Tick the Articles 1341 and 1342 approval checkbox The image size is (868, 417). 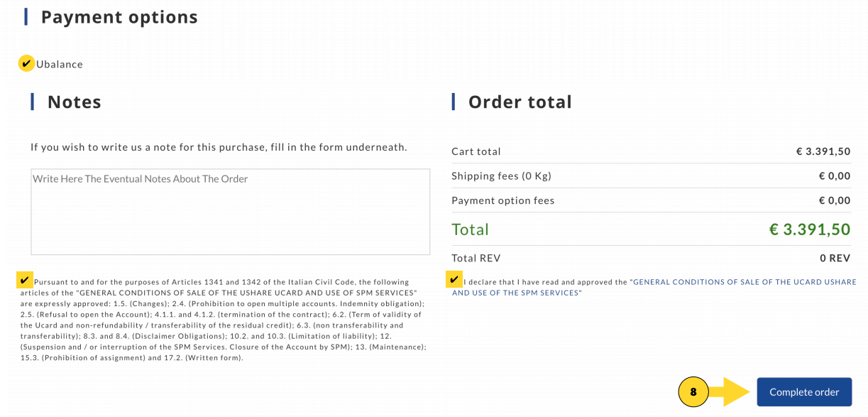[25, 280]
